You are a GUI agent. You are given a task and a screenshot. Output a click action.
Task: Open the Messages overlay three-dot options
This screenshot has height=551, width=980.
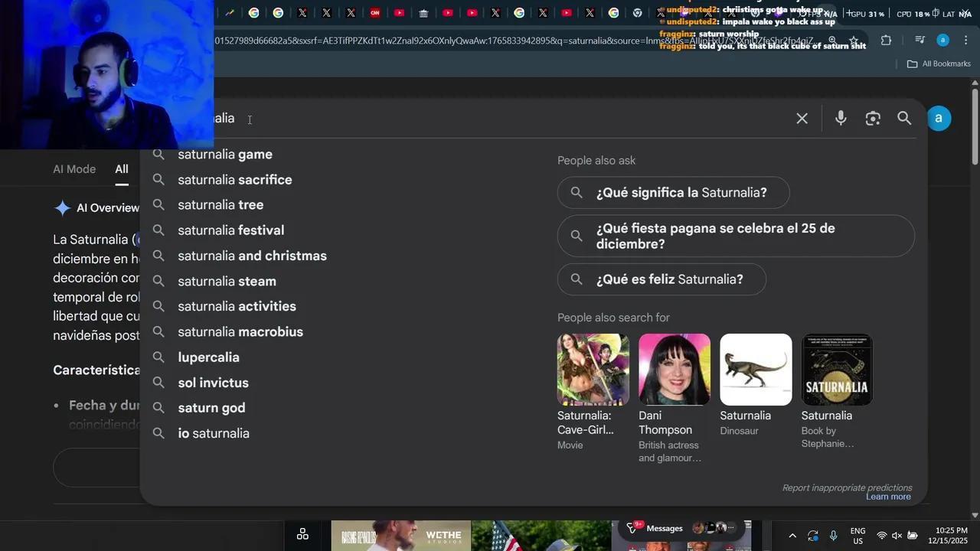tap(730, 528)
